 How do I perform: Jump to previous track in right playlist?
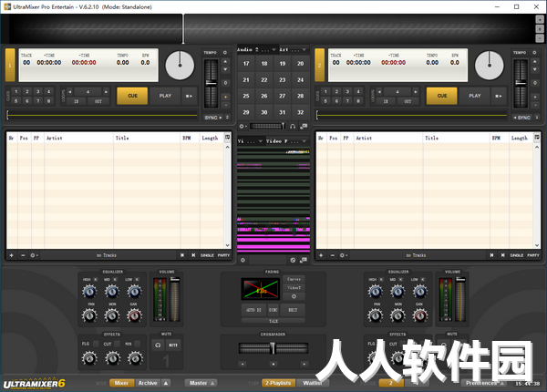coord(491,255)
